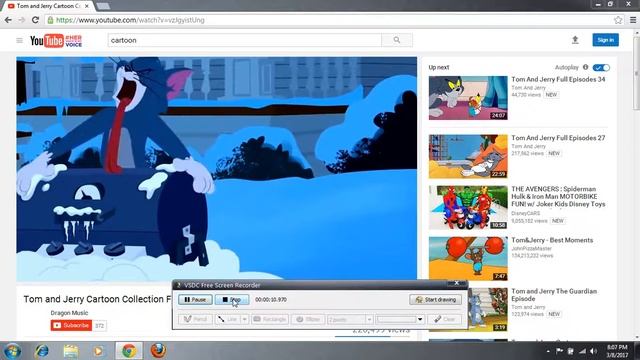Click the browser forward arrow
Image resolution: width=640 pixels, height=360 pixels.
[22, 20]
